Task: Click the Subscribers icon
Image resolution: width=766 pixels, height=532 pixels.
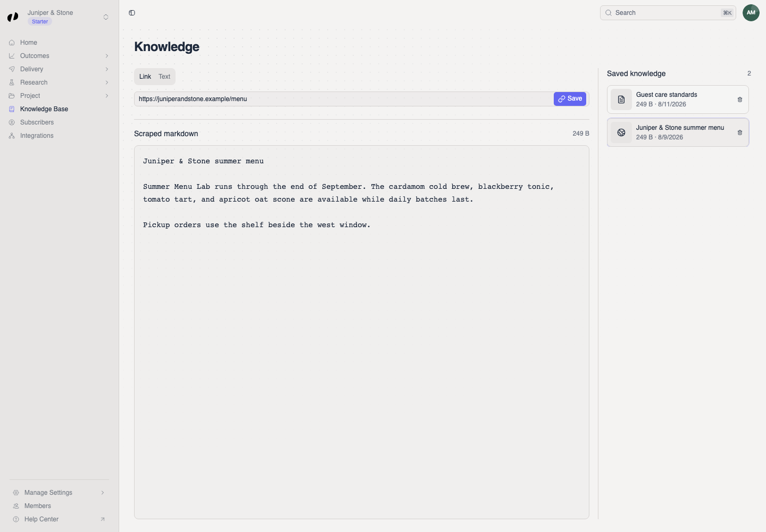Action: (12, 122)
